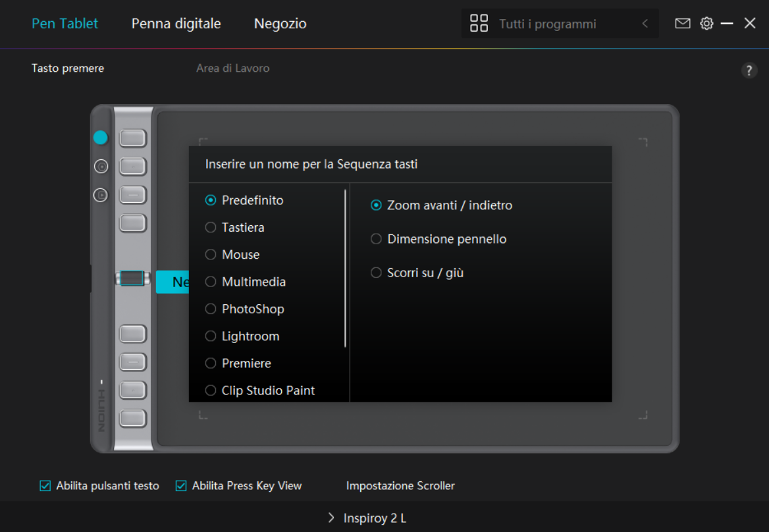This screenshot has width=769, height=532.
Task: Select the third circular mode button on tablet
Action: pyautogui.click(x=101, y=195)
